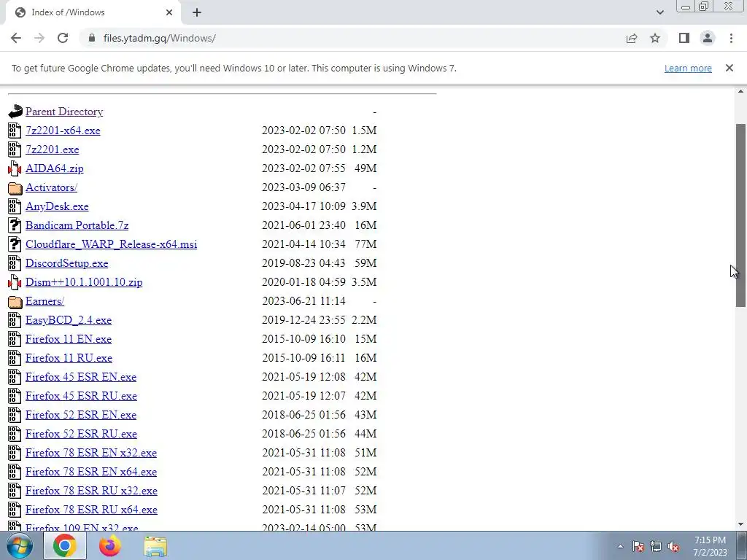Click the muted volume tray icon
The image size is (747, 560).
[673, 546]
